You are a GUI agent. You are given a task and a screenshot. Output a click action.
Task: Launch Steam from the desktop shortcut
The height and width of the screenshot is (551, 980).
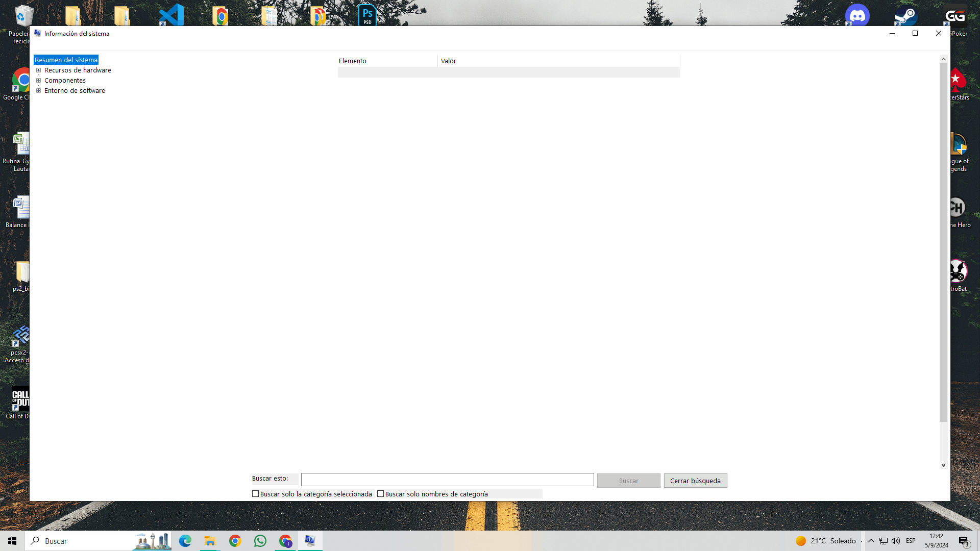[906, 15]
